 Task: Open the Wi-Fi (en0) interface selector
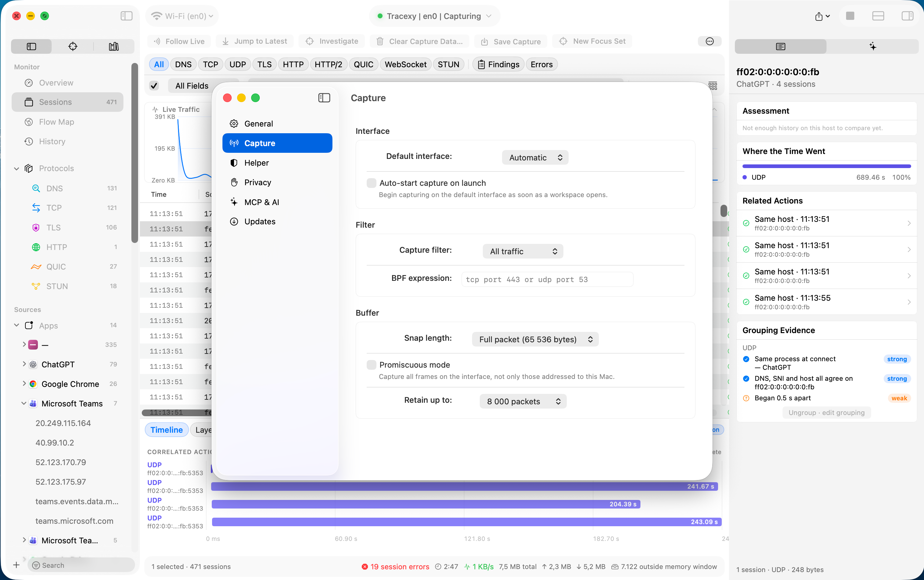coord(182,16)
